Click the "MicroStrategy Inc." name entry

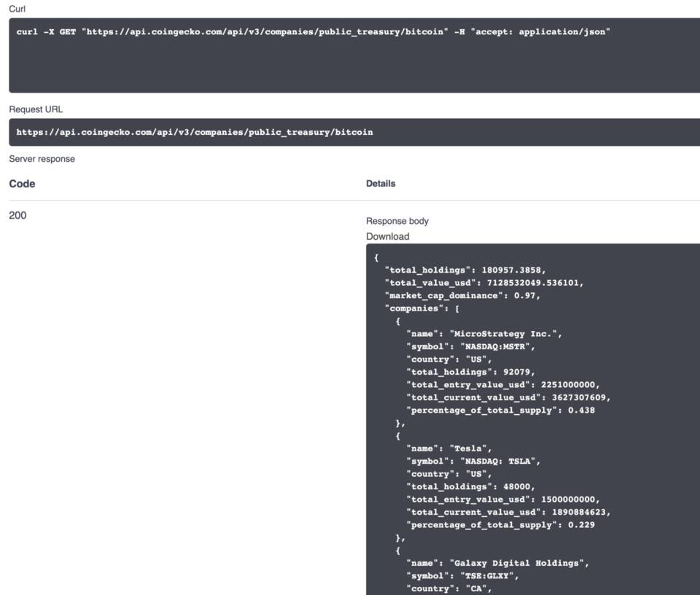click(x=505, y=334)
